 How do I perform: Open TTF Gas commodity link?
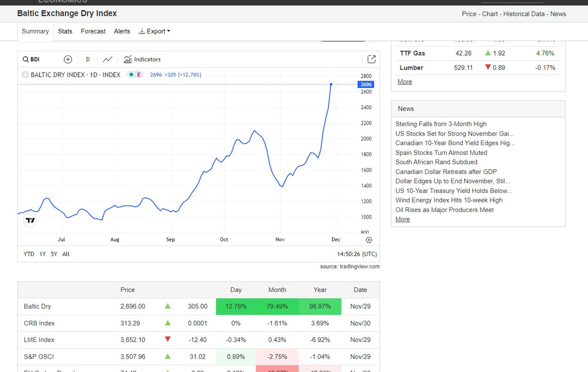[x=412, y=53]
